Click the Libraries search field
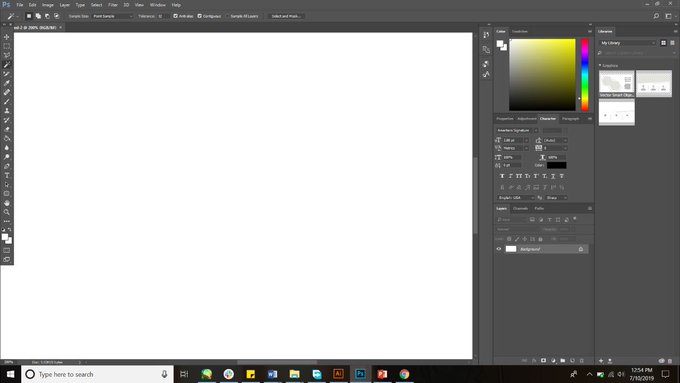The image size is (680, 383). (x=637, y=53)
